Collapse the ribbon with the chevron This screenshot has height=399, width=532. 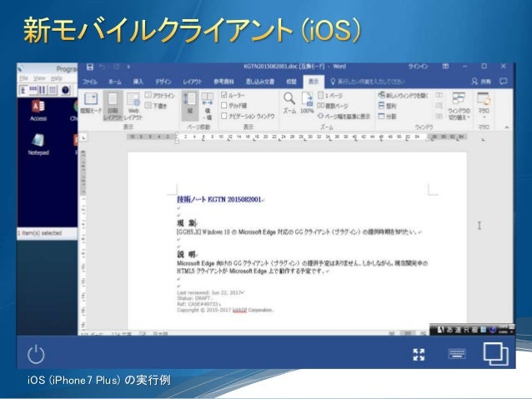pos(506,127)
